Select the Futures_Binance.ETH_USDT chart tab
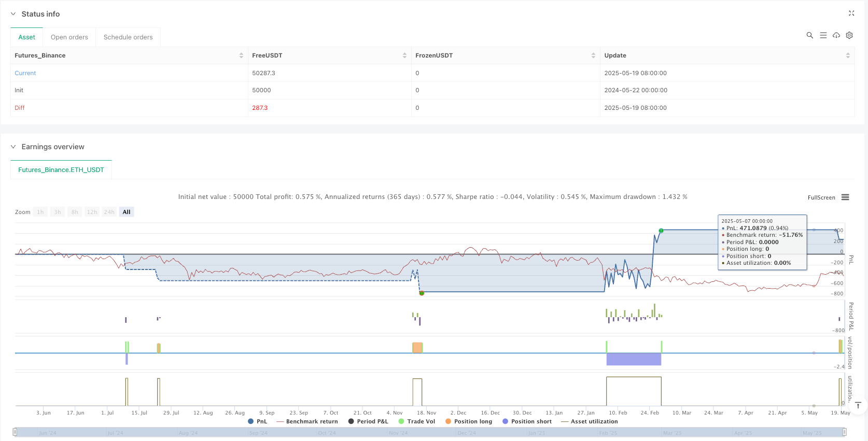This screenshot has width=868, height=441. [x=61, y=170]
